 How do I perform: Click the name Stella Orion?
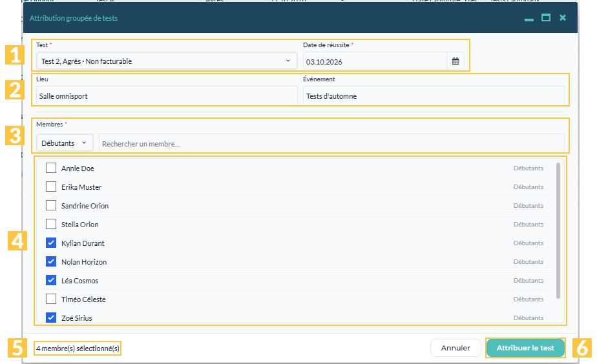click(x=80, y=225)
